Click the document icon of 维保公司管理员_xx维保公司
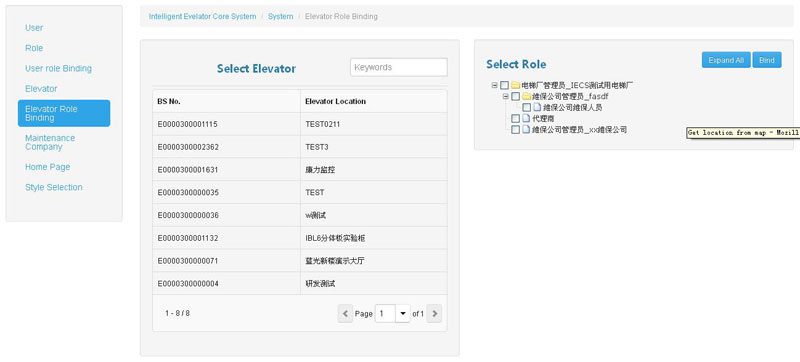The image size is (800, 362). click(x=526, y=130)
